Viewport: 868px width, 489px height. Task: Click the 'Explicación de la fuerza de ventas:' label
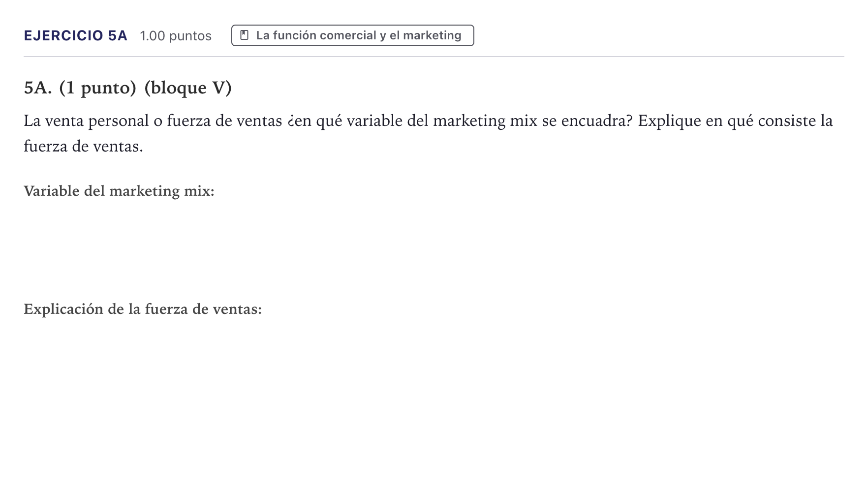click(143, 309)
